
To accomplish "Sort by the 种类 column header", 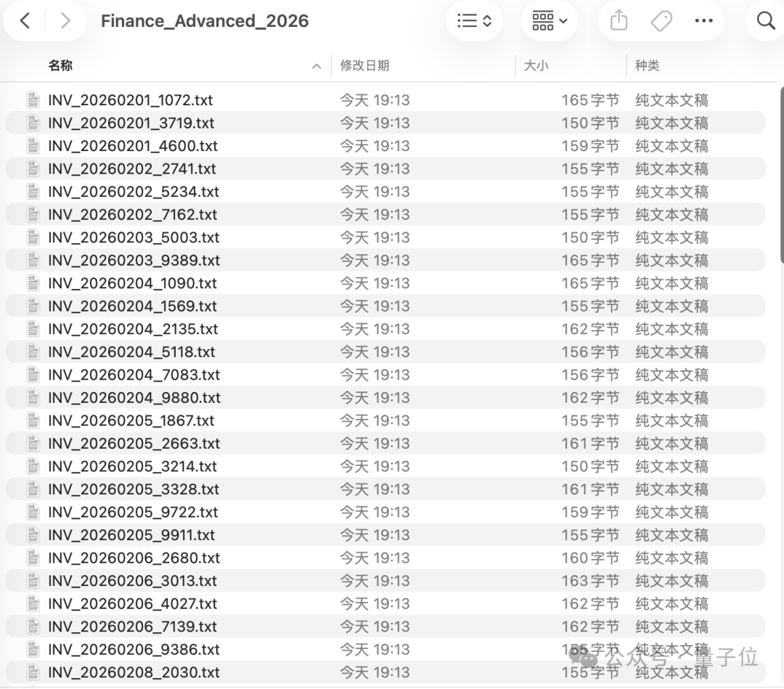I will (647, 65).
